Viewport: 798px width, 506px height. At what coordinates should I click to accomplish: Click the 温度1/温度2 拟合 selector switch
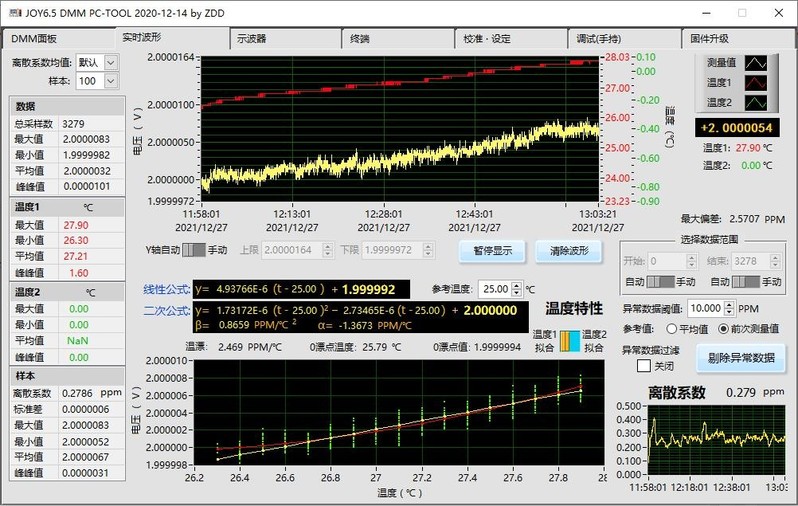tap(569, 340)
